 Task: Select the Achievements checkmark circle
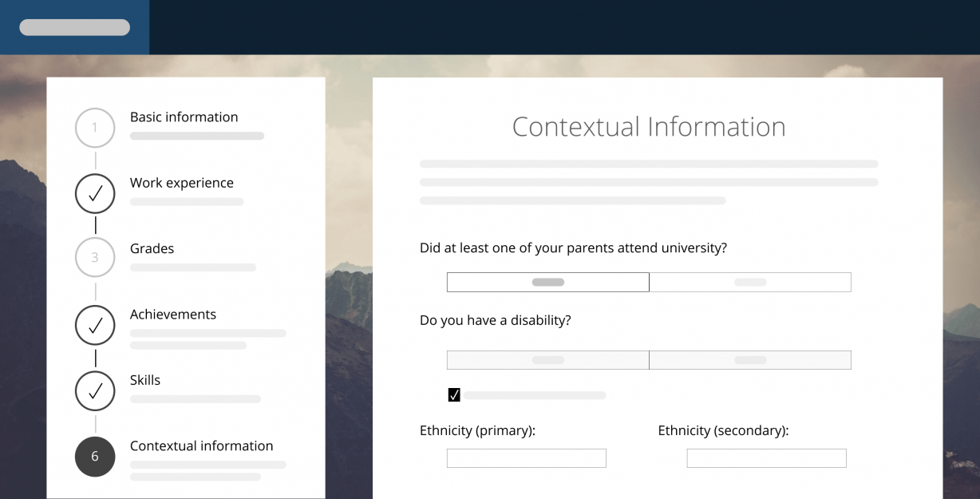click(x=95, y=325)
